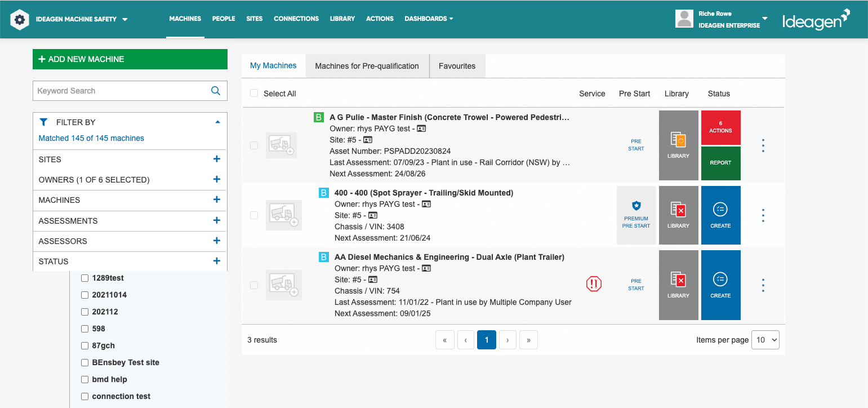Image resolution: width=868 pixels, height=408 pixels.
Task: Open Premium Pre Start for Spot Sprayer
Action: pos(636,215)
